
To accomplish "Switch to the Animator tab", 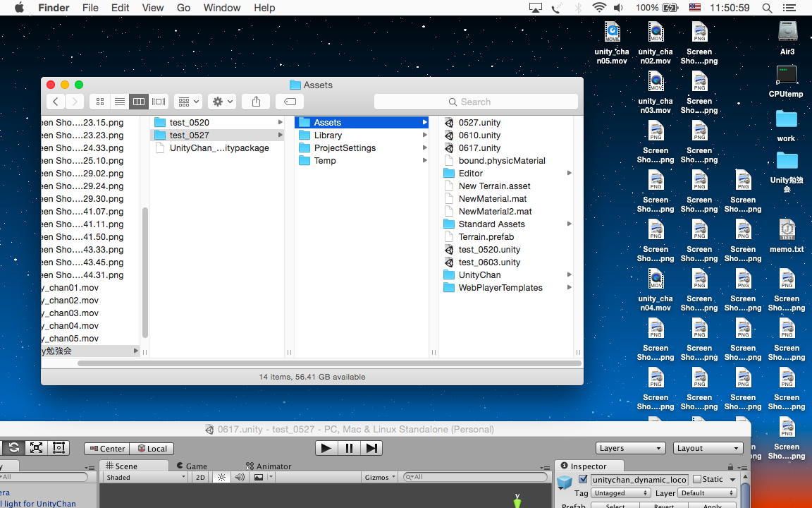I will [269, 466].
